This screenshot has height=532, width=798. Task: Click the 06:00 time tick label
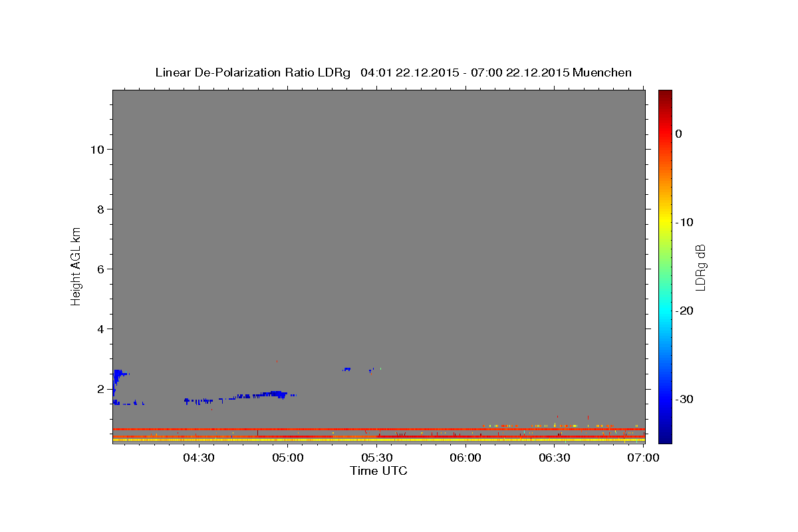pyautogui.click(x=465, y=458)
